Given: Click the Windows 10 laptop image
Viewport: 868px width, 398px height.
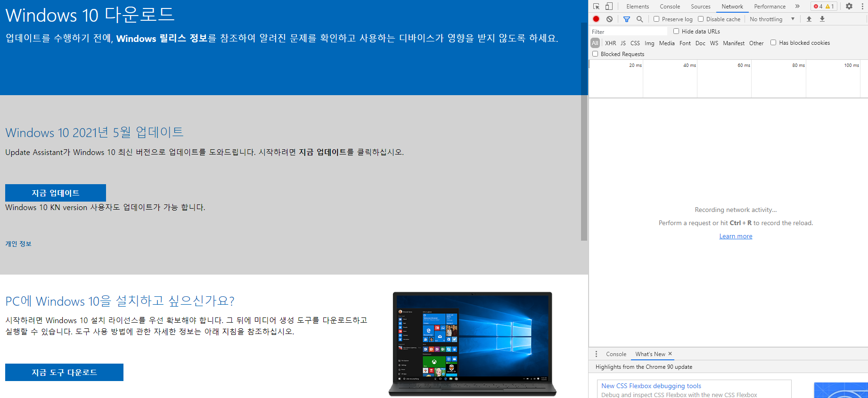Looking at the screenshot, I should (473, 344).
